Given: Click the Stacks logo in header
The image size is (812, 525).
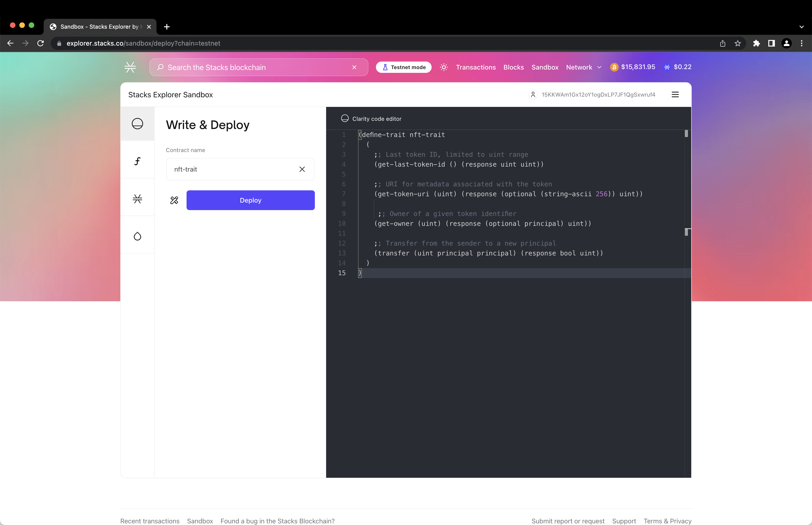Looking at the screenshot, I should pyautogui.click(x=130, y=67).
